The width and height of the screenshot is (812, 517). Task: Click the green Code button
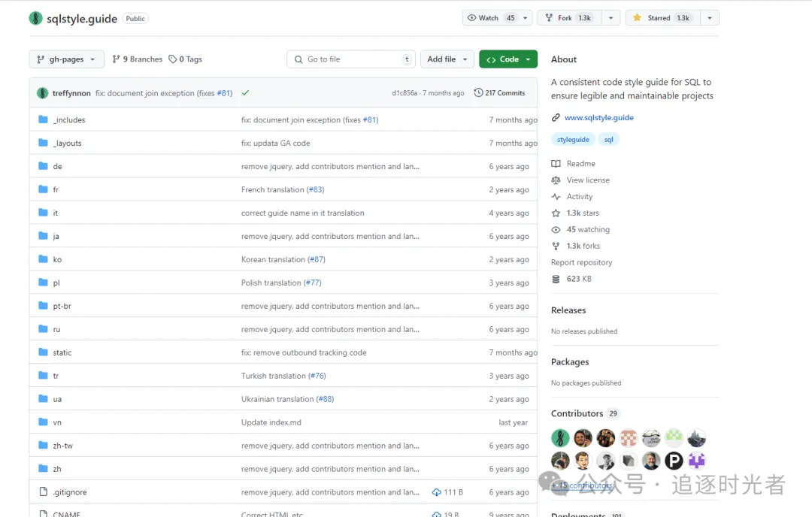point(507,59)
